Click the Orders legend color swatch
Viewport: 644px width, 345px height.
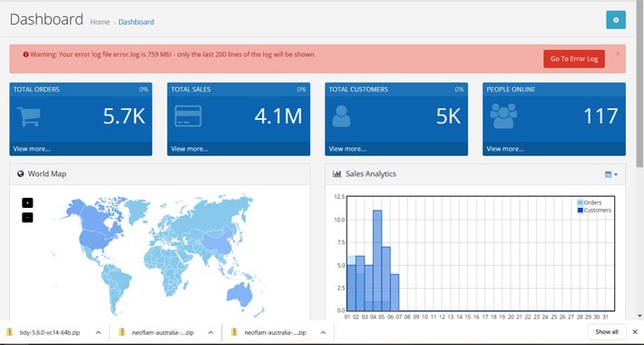pos(580,202)
